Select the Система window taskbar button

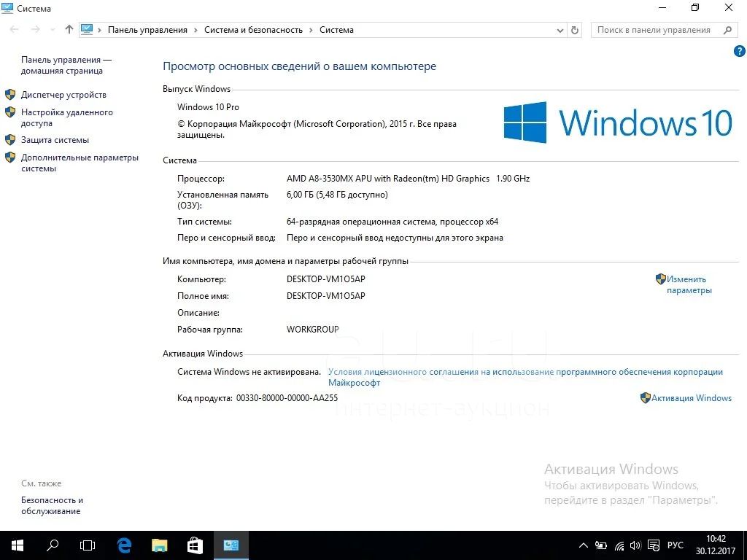[231, 545]
